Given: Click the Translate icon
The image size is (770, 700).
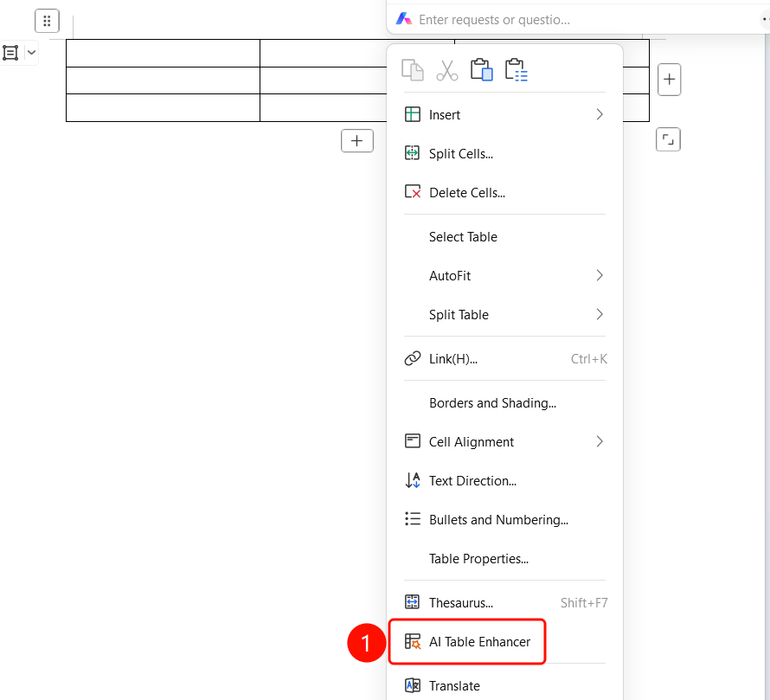Looking at the screenshot, I should coord(413,685).
